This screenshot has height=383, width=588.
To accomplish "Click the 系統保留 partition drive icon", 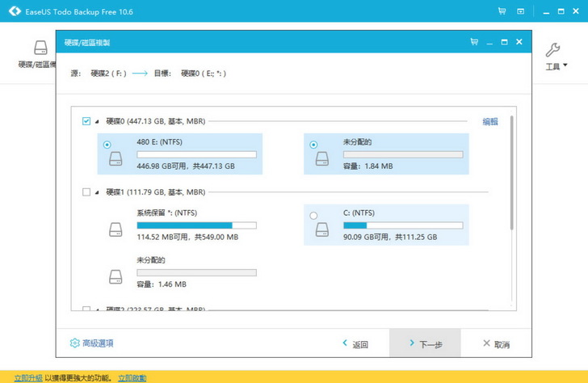I will 117,230.
